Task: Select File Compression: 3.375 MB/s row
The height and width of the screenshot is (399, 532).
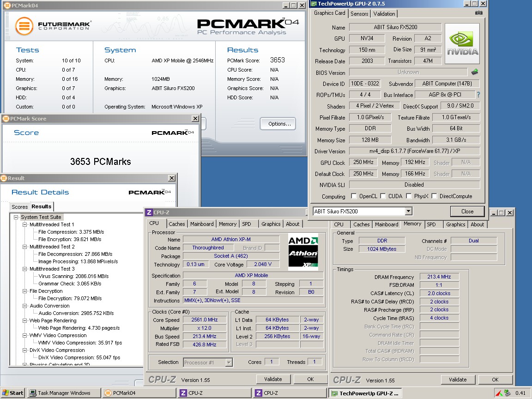Action: (x=71, y=232)
